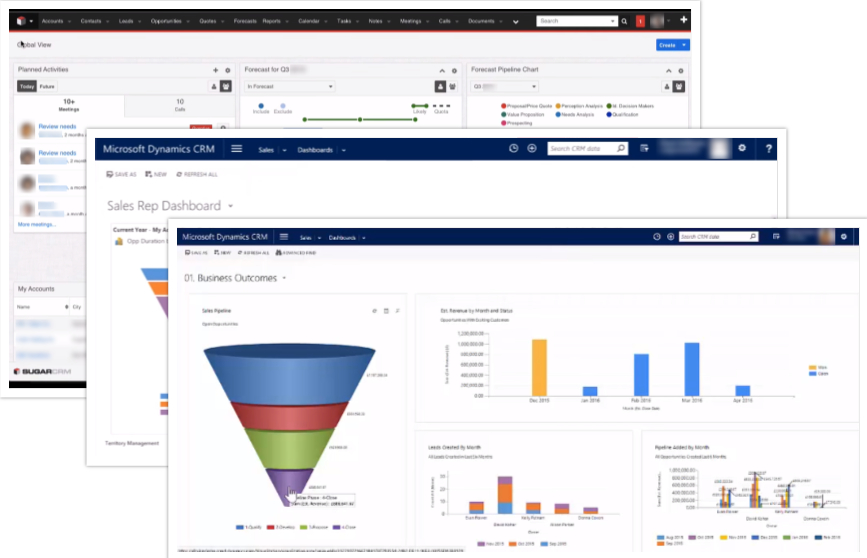
Task: Open hamburger menu in middle Dynamics CRM window
Action: tap(237, 149)
